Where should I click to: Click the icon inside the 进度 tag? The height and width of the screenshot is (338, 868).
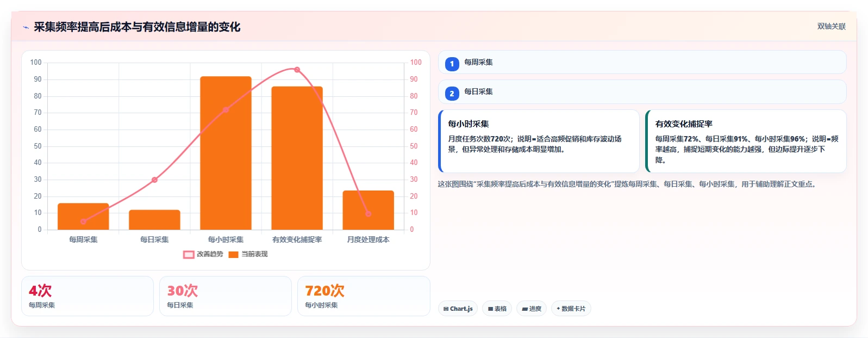click(x=525, y=309)
